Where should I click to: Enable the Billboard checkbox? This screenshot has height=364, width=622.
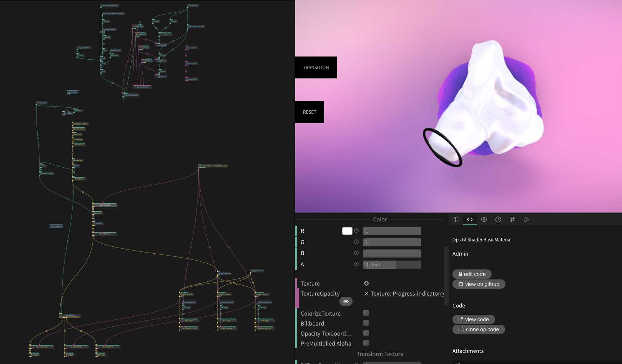[x=366, y=323]
